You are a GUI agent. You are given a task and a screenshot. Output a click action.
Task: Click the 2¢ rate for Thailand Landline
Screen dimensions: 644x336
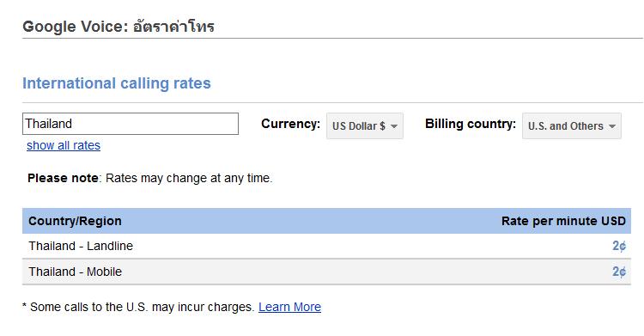click(619, 246)
